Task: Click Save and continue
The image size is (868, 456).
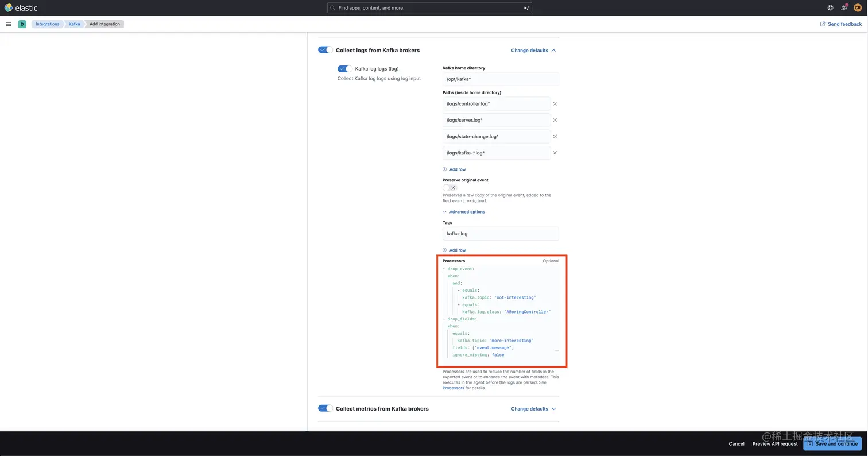Action: point(832,444)
